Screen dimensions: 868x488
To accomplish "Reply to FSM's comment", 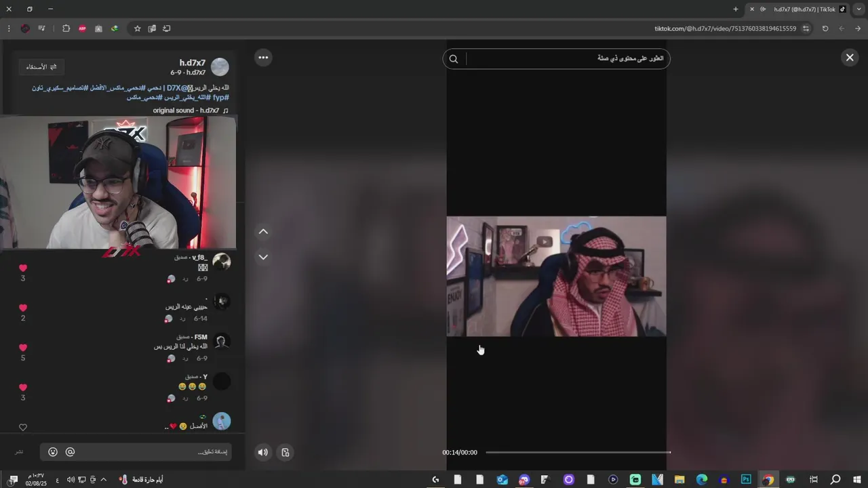I will point(184,359).
